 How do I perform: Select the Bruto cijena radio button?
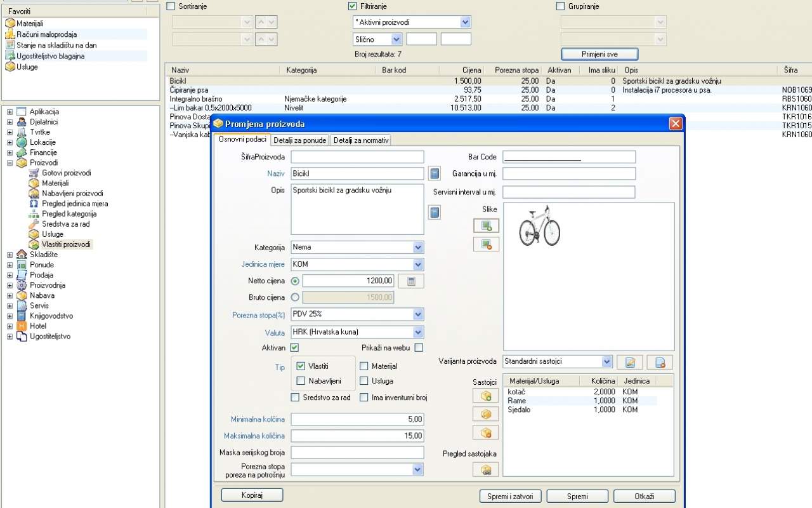coord(294,297)
